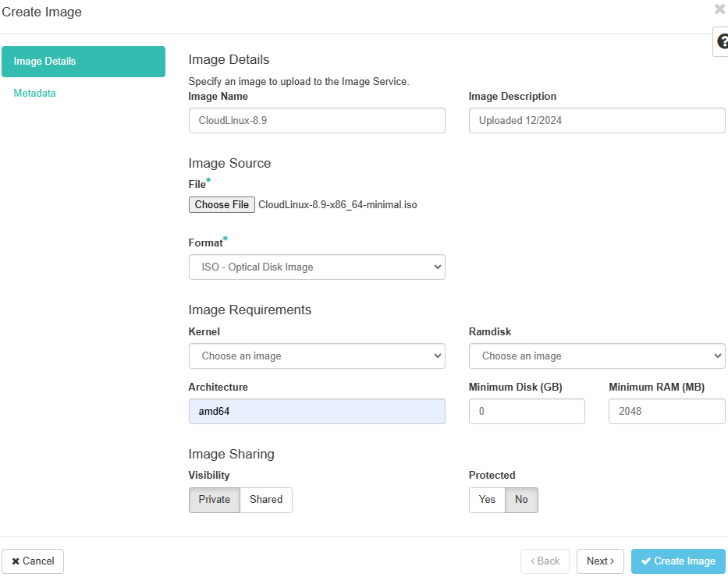Click the Create Image button
This screenshot has height=577, width=728.
click(678, 561)
